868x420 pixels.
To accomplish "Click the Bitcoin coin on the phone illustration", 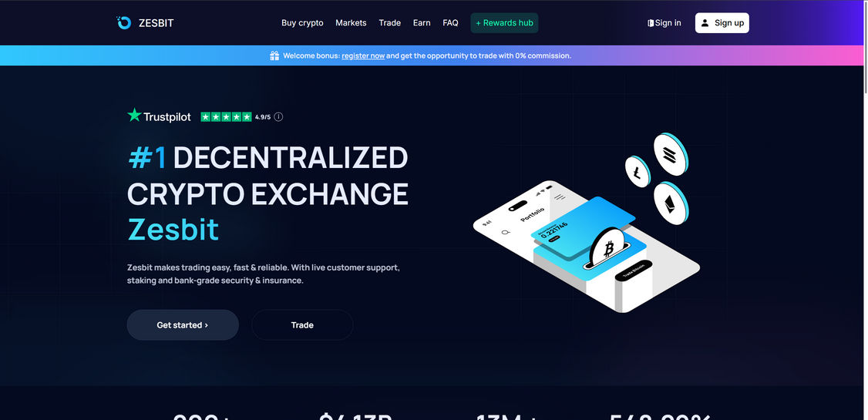I will [x=607, y=247].
